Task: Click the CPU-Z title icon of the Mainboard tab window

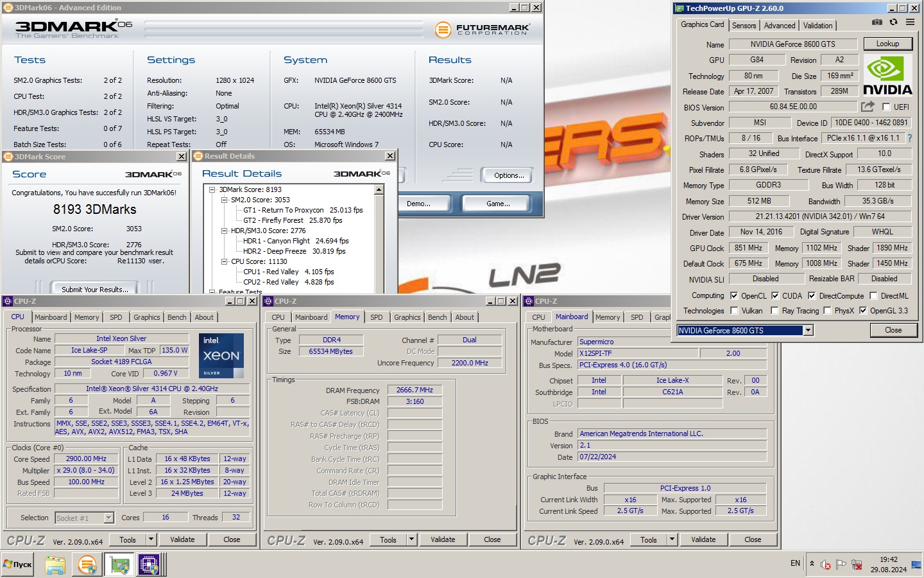Action: pos(529,301)
